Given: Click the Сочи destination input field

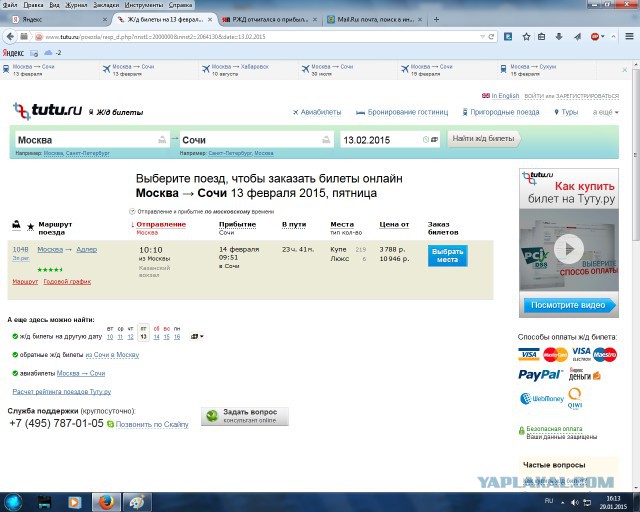Looking at the screenshot, I should tap(257, 140).
